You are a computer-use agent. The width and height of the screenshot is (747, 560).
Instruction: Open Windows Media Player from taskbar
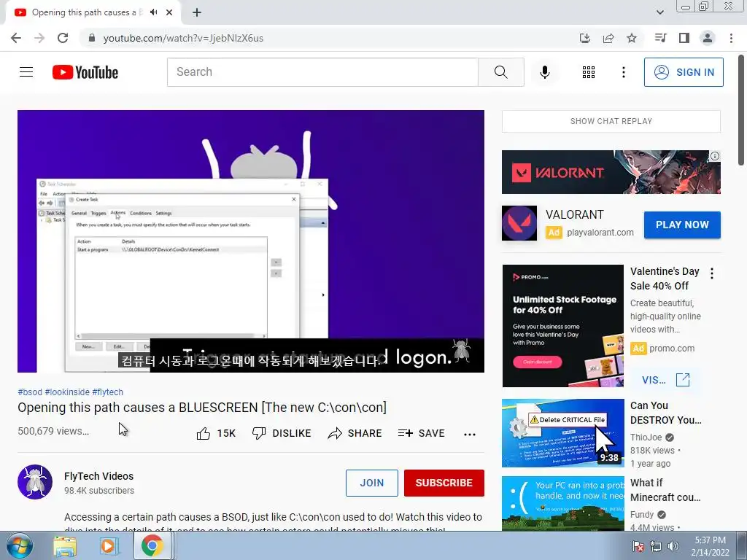point(108,546)
